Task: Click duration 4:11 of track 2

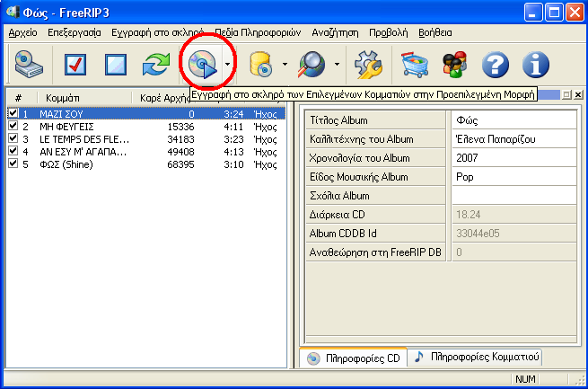Action: point(233,127)
